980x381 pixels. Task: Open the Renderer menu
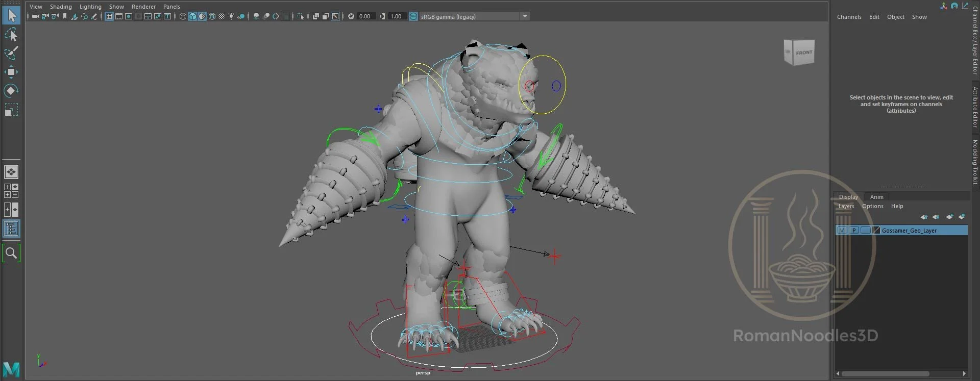[143, 7]
